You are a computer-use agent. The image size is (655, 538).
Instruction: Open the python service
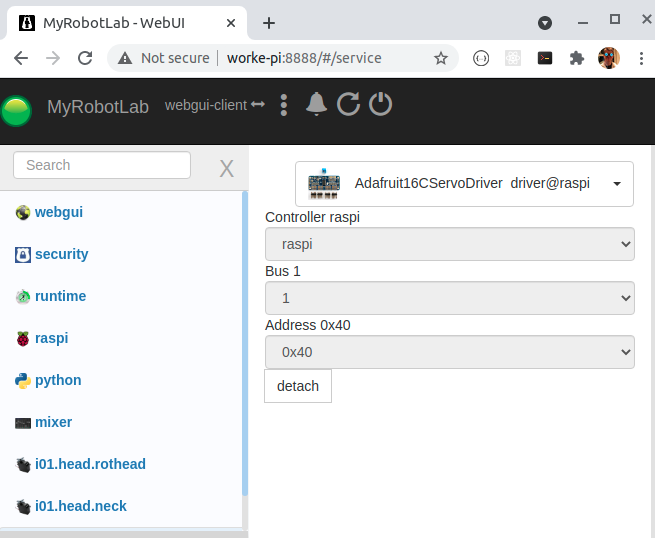[x=58, y=380]
